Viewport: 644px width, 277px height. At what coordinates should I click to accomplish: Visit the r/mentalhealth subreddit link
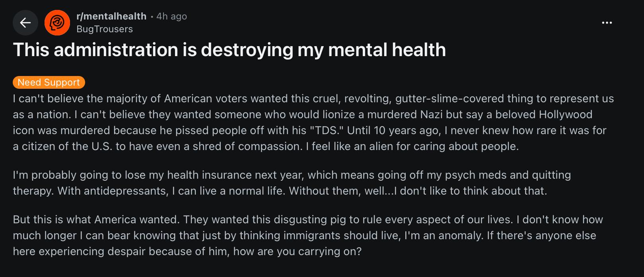(111, 16)
